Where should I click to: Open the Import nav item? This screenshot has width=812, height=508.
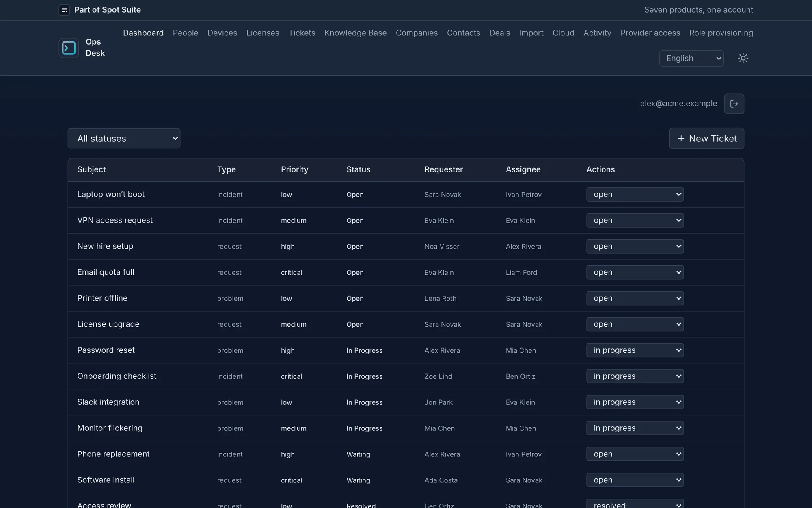coord(531,33)
